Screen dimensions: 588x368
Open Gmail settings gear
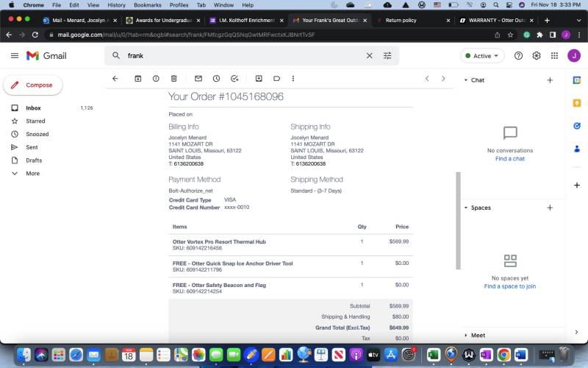pos(537,56)
